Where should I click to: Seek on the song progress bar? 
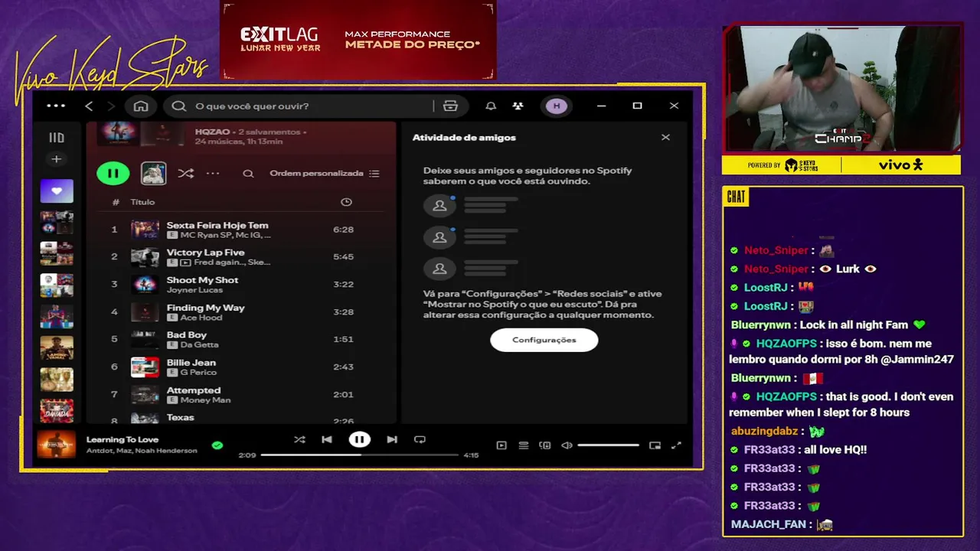click(x=359, y=455)
